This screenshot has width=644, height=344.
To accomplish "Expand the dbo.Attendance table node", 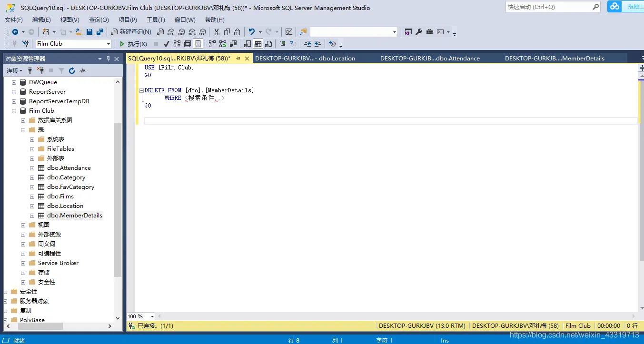I will point(32,168).
